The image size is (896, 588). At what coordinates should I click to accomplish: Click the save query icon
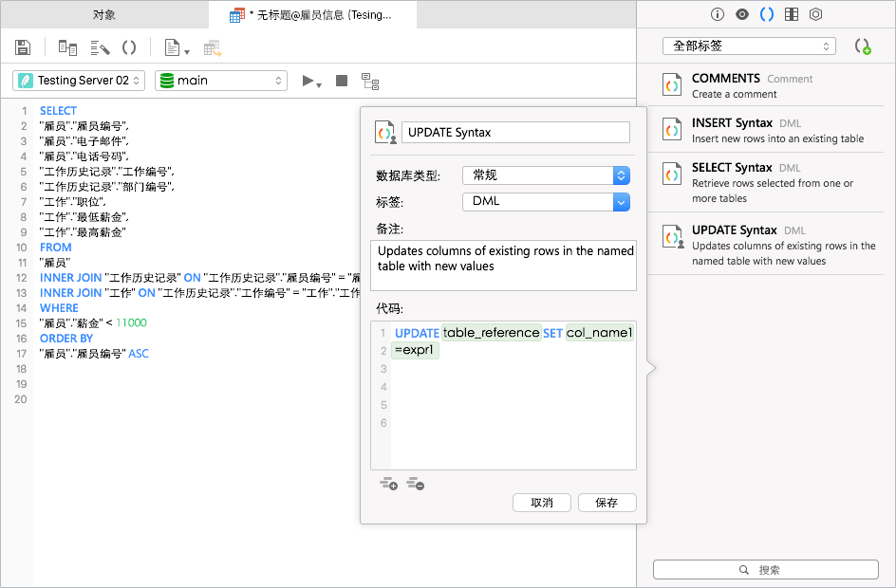tap(22, 47)
